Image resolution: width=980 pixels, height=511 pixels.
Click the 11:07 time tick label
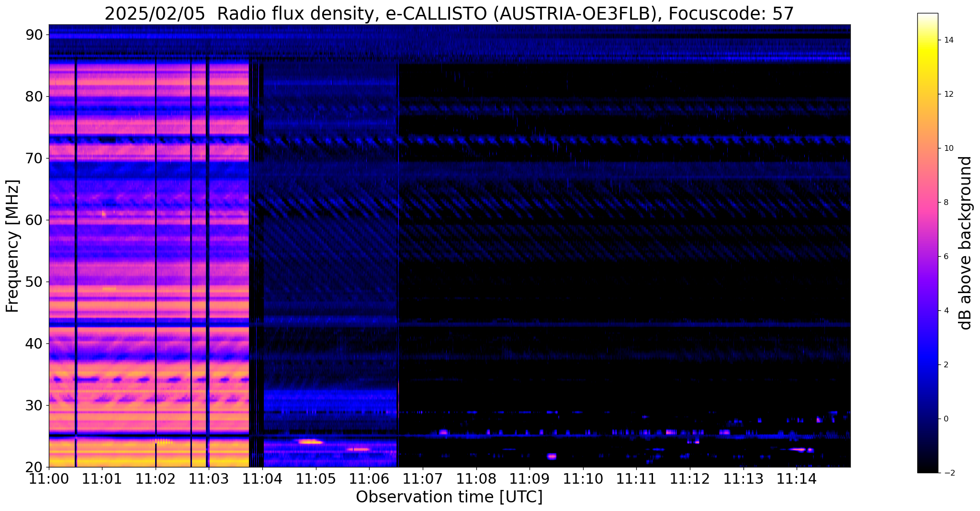tap(422, 478)
